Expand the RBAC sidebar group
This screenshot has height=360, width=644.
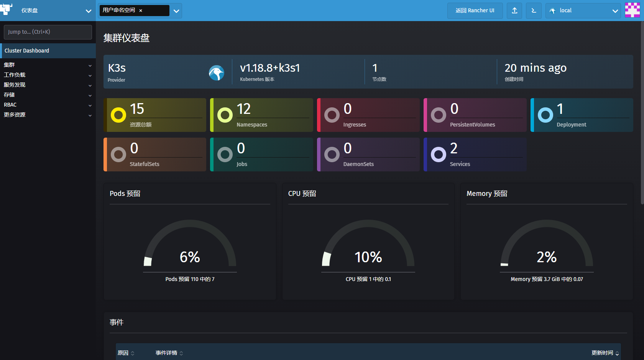[x=48, y=105]
